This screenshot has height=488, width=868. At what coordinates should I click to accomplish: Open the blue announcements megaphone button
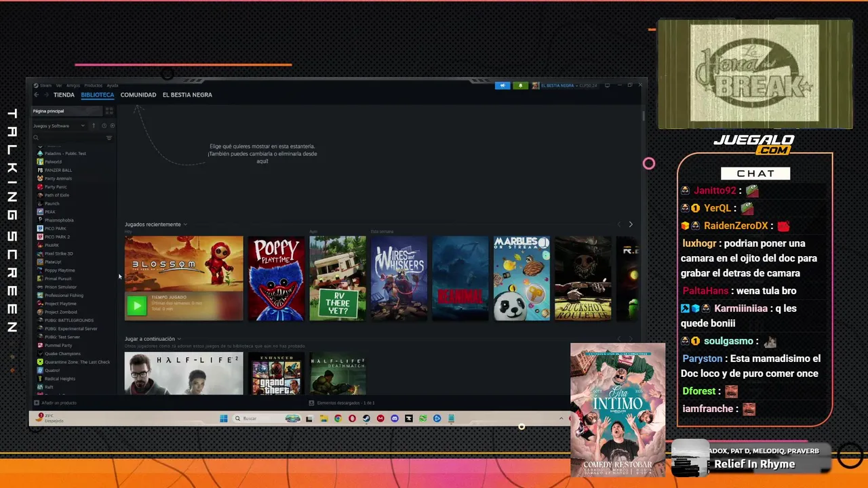click(502, 85)
